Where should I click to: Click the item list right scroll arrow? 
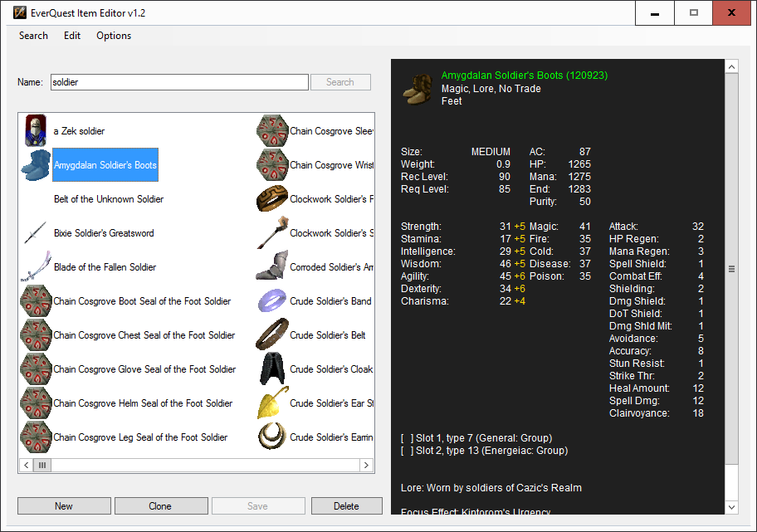(366, 466)
